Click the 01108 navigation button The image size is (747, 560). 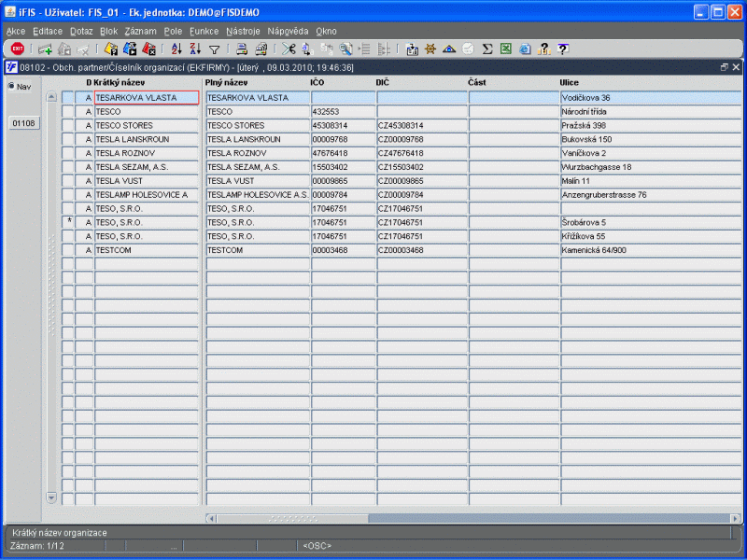[24, 123]
